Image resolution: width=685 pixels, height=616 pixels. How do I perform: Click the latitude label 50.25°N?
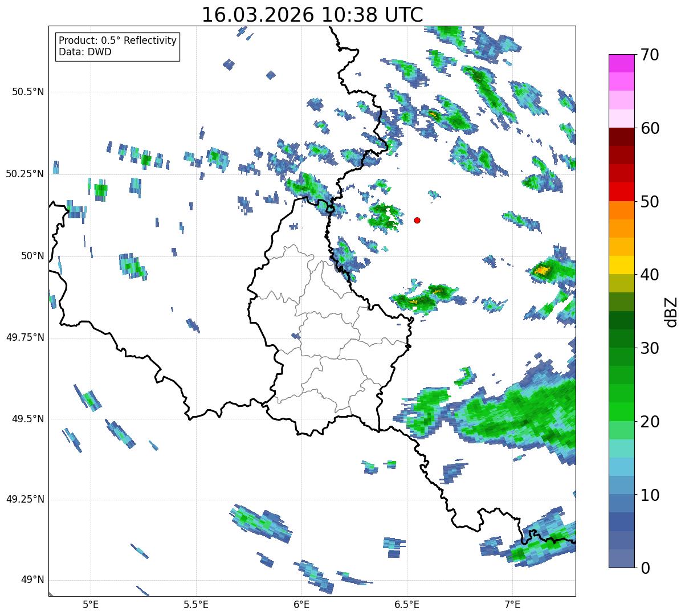(25, 174)
